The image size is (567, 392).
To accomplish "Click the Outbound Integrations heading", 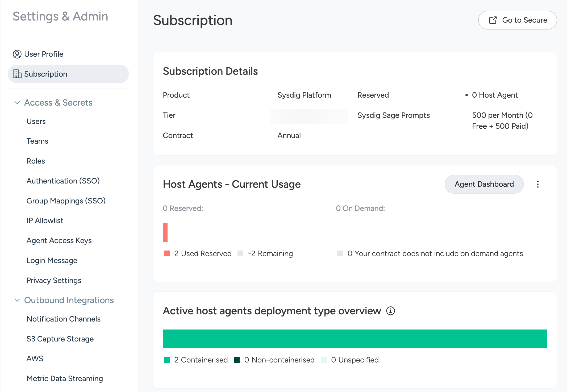I will 69,300.
